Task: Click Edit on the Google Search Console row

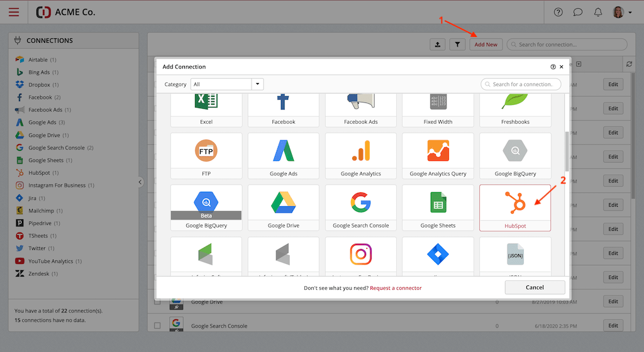Action: click(613, 326)
